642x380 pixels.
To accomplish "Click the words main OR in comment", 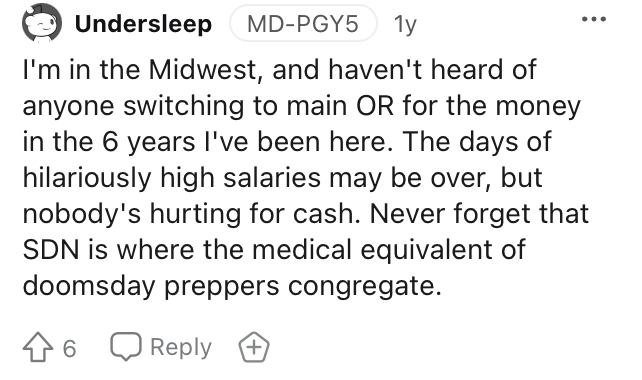I will pyautogui.click(x=340, y=106).
